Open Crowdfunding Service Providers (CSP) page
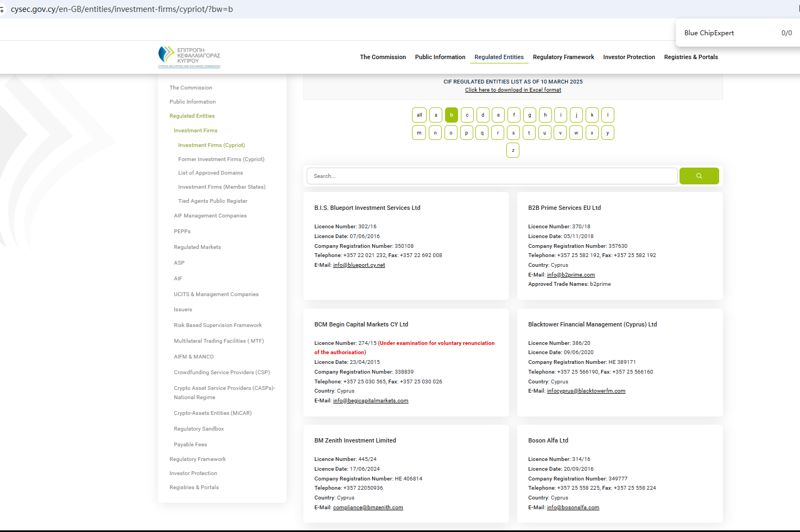The width and height of the screenshot is (800, 532). [221, 373]
